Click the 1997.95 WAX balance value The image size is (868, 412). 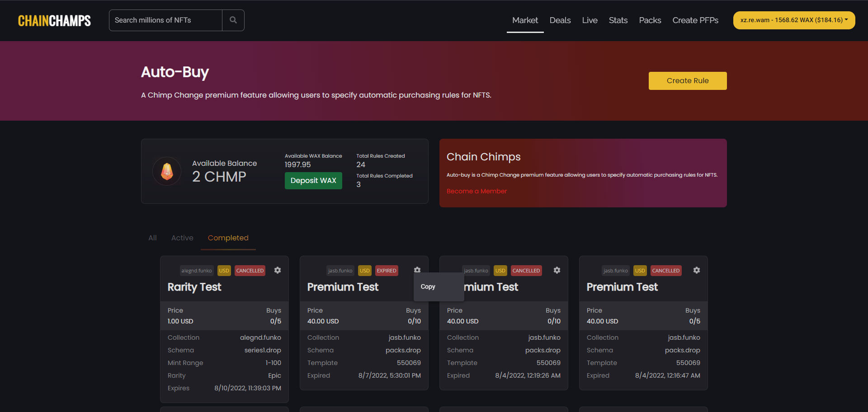tap(297, 165)
